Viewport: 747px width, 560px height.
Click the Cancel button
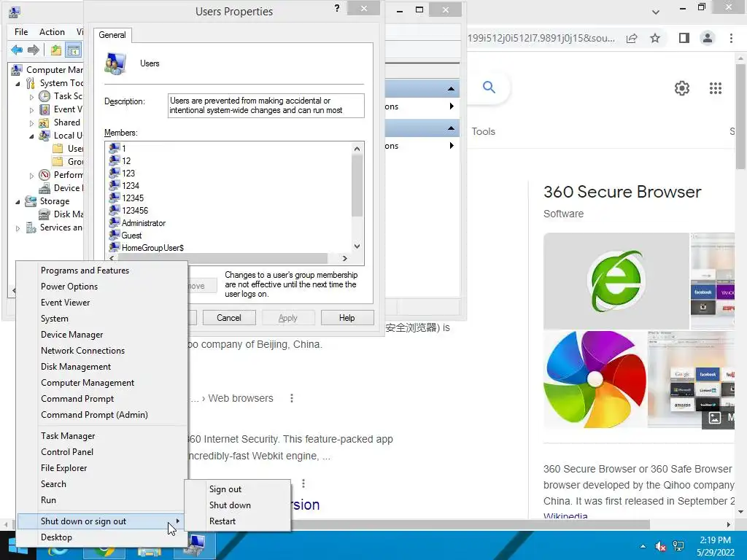click(229, 318)
